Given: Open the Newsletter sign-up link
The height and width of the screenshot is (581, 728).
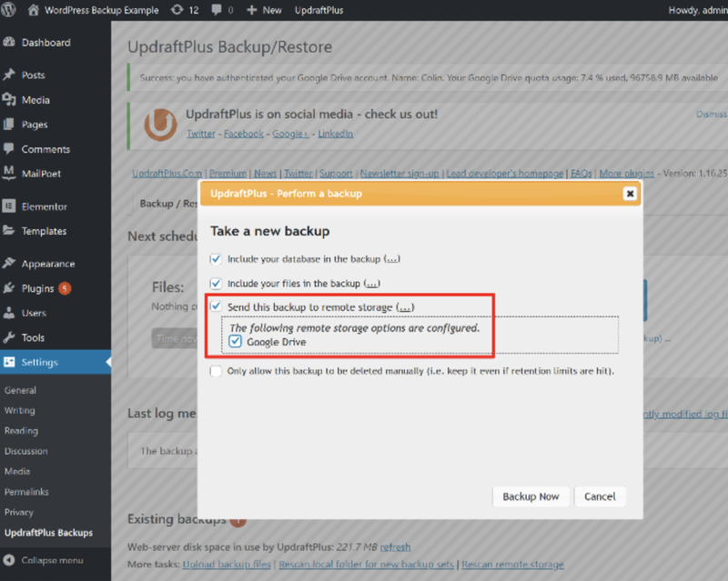Looking at the screenshot, I should pos(399,173).
